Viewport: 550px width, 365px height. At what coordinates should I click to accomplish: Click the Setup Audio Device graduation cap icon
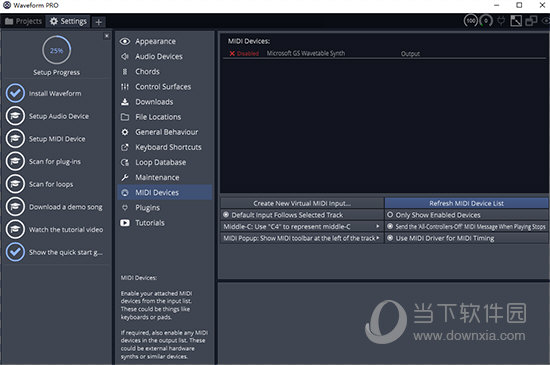(x=15, y=116)
